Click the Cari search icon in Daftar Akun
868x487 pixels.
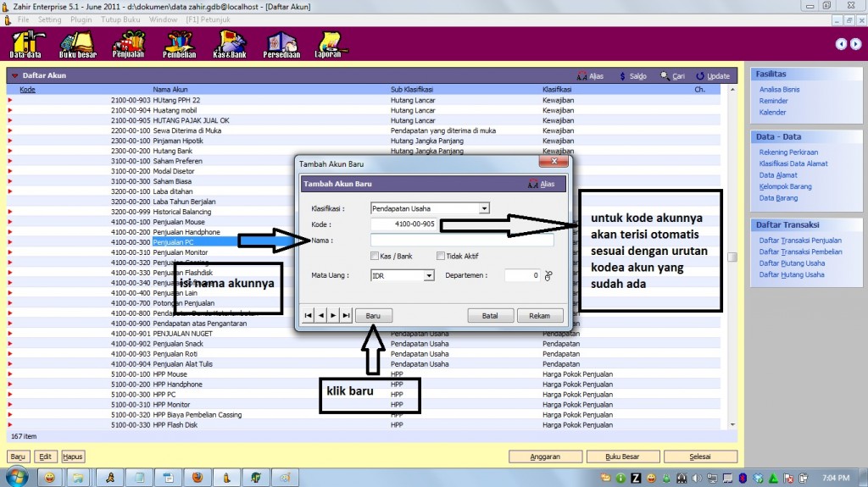pos(668,76)
